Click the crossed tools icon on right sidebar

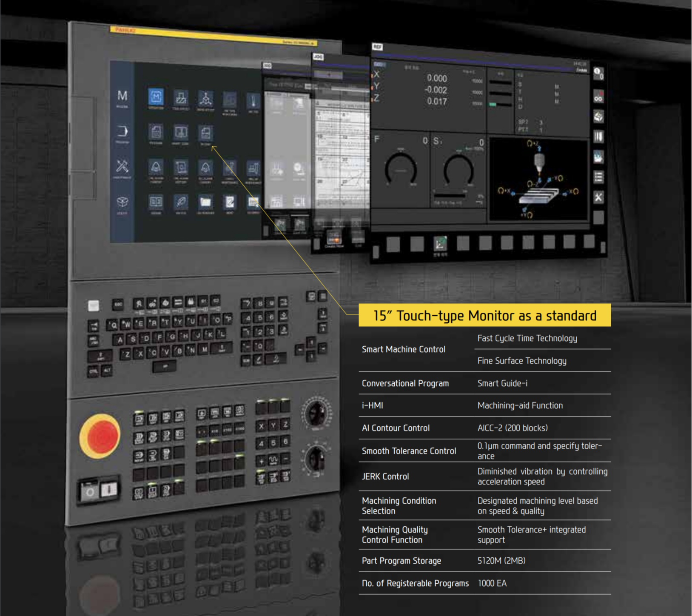tap(598, 197)
